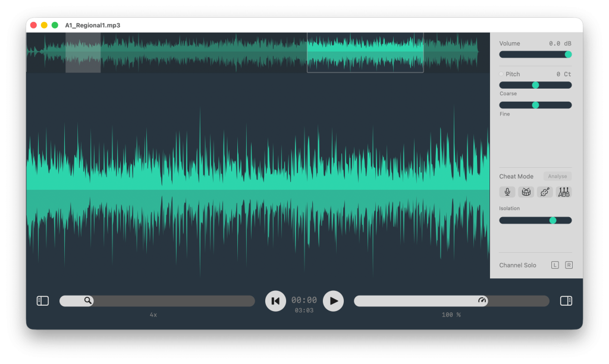Solo the right channel with R
The height and width of the screenshot is (364, 609).
(569, 265)
